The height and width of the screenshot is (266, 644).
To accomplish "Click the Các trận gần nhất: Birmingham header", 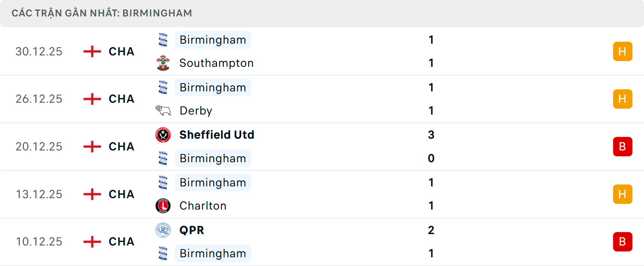I will point(102,13).
